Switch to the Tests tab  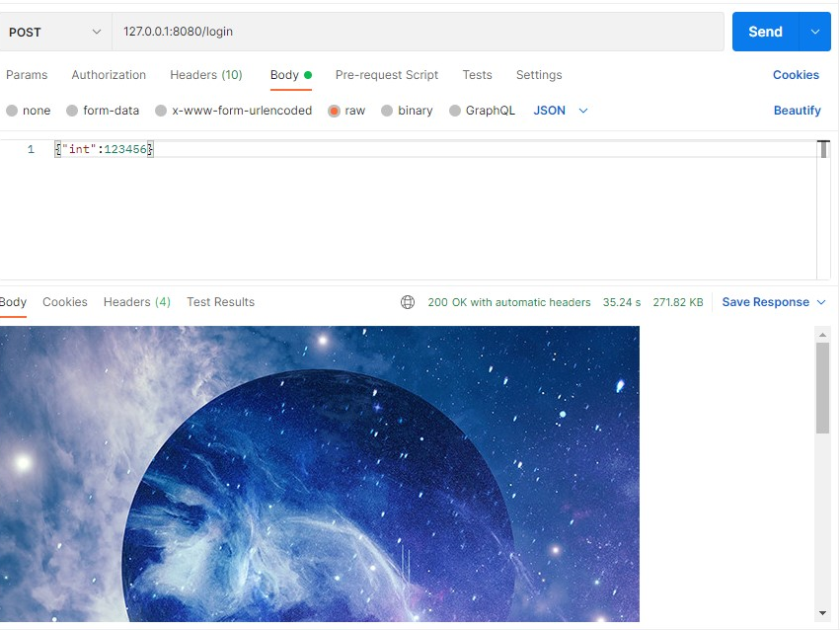click(478, 75)
